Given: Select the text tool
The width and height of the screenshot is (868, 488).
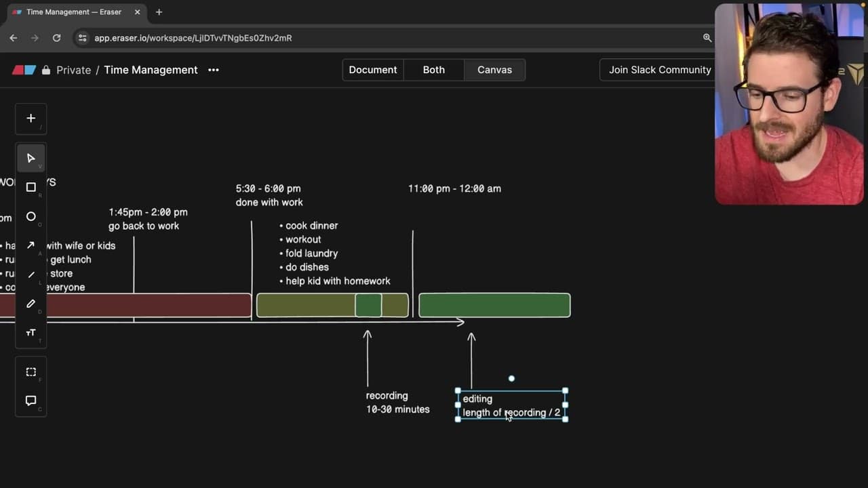Looking at the screenshot, I should pos(31,333).
